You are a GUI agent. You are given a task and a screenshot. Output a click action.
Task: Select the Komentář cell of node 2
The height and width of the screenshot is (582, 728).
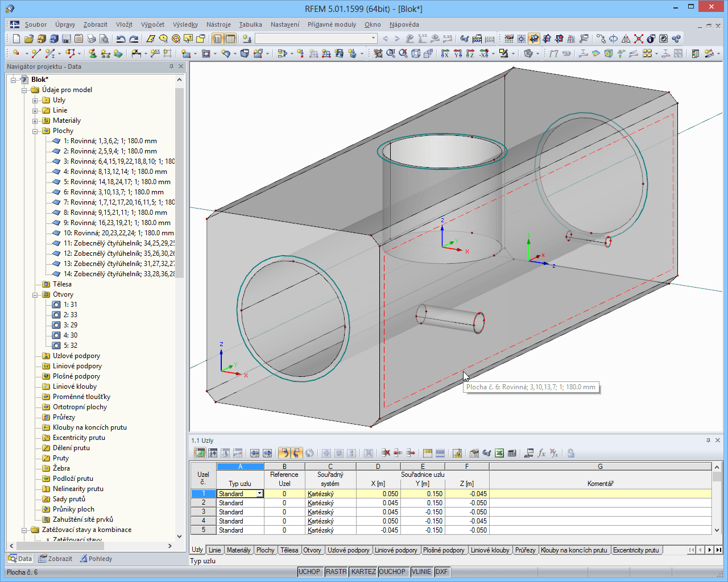[x=600, y=502]
